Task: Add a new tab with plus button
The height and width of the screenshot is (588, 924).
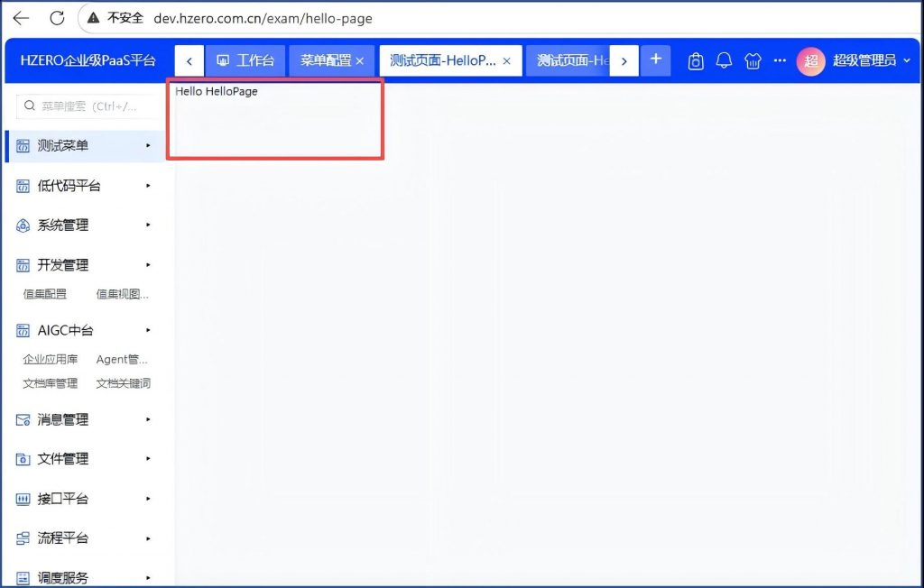Action: tap(656, 60)
